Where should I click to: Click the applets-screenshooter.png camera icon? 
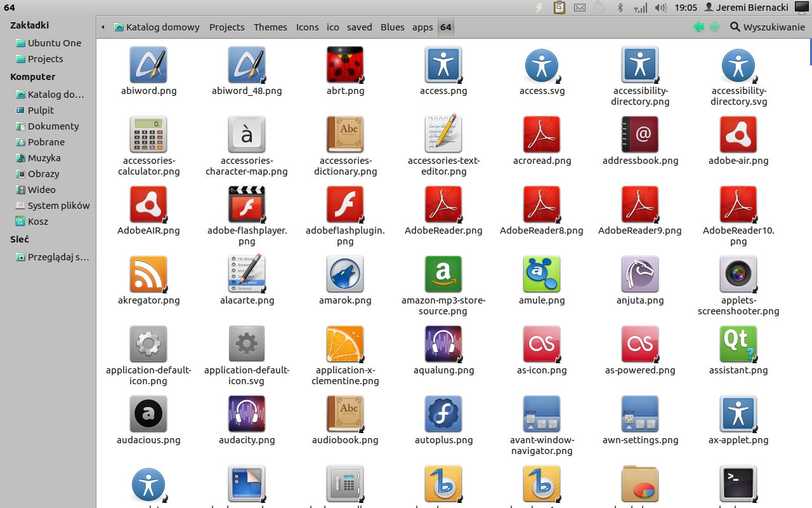point(738,274)
